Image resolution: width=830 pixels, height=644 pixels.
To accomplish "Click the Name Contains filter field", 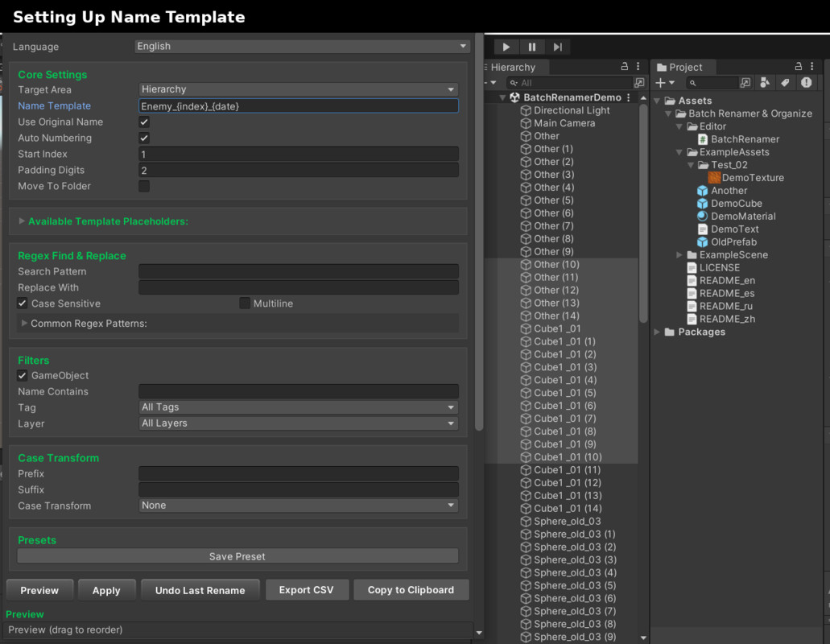I will (299, 391).
